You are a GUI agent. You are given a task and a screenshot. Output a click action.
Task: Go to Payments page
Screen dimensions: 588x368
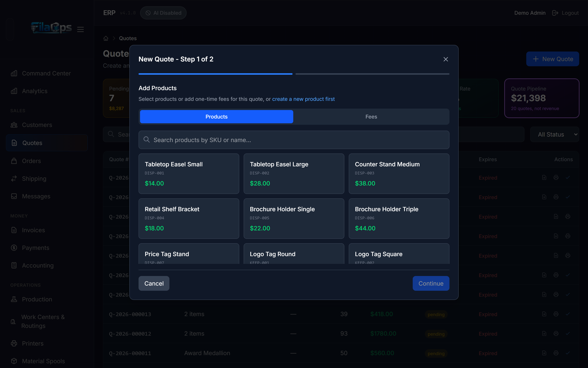[x=46, y=248]
